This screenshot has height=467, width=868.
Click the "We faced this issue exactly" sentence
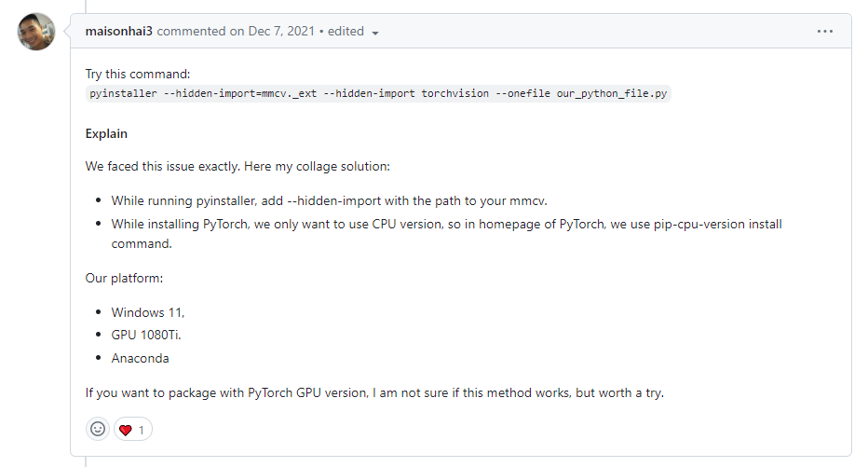point(237,166)
